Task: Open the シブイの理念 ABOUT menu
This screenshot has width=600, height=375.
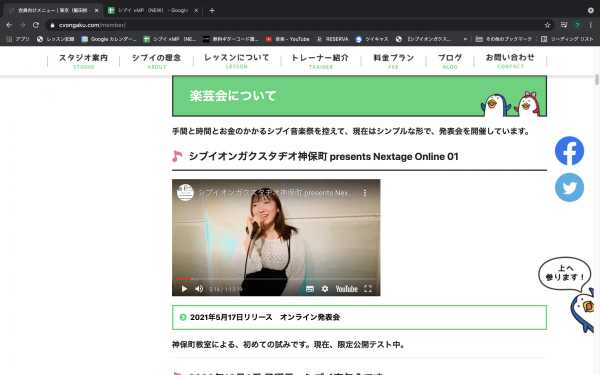Action: [157, 61]
